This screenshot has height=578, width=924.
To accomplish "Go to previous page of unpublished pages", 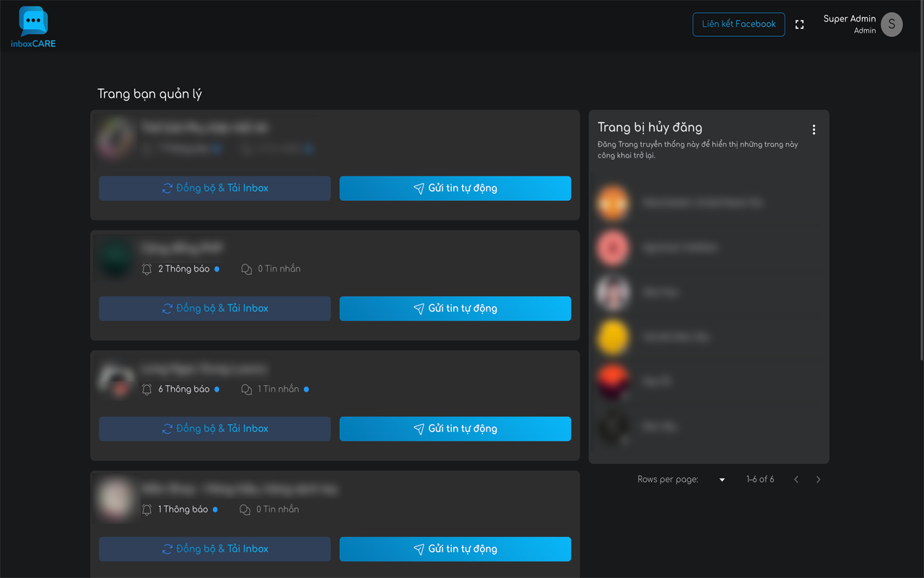I will point(796,480).
